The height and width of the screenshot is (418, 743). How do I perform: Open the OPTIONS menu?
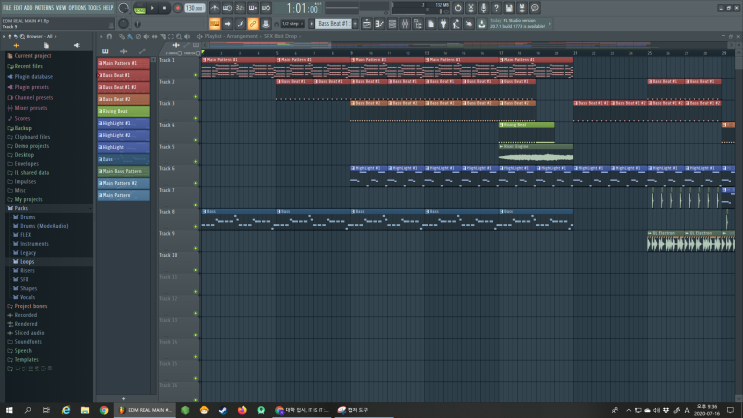click(x=77, y=8)
